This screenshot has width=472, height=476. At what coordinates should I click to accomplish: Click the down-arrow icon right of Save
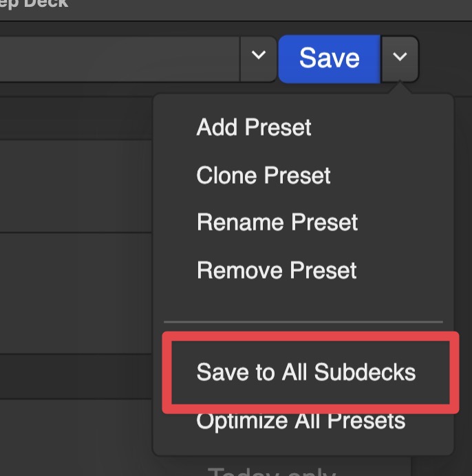[x=400, y=58]
